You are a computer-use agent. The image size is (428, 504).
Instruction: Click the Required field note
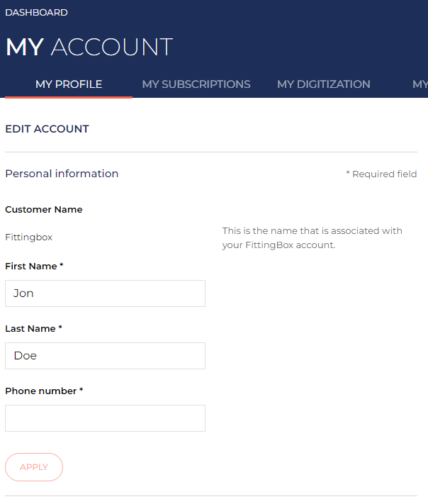pos(381,174)
